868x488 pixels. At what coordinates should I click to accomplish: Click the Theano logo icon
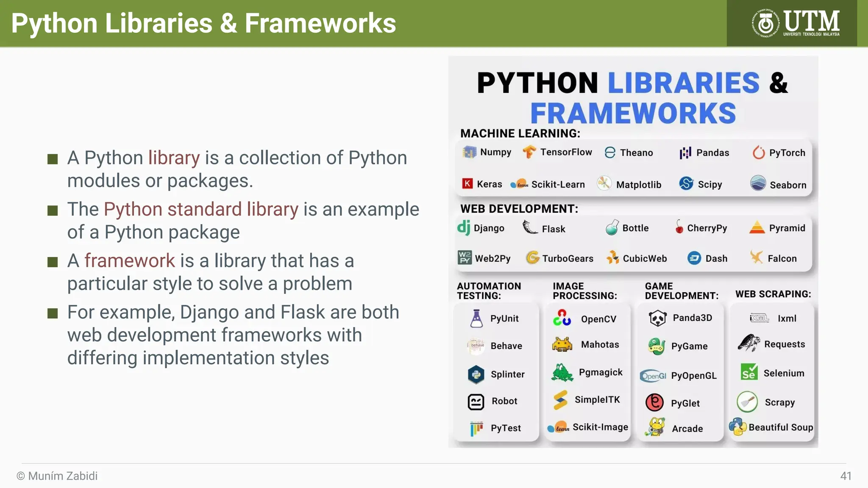pyautogui.click(x=610, y=152)
